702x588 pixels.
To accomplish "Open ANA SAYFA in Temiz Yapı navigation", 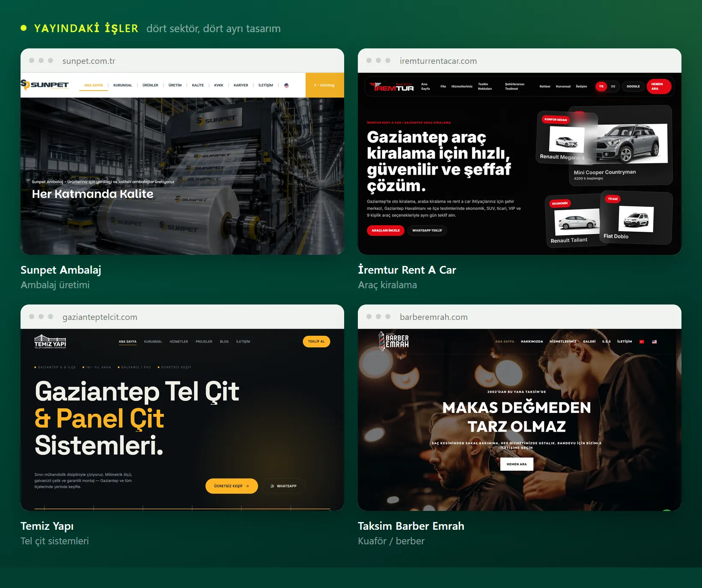I will [x=128, y=342].
